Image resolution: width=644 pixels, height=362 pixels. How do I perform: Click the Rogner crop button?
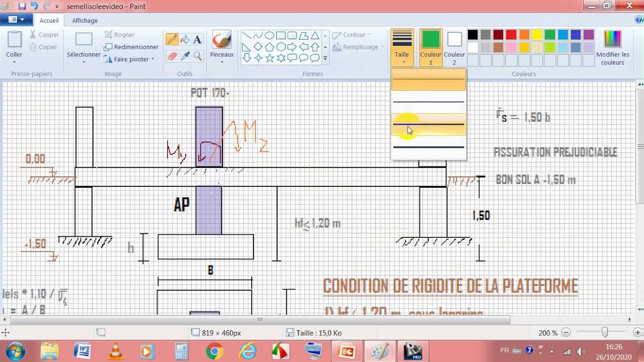[119, 35]
